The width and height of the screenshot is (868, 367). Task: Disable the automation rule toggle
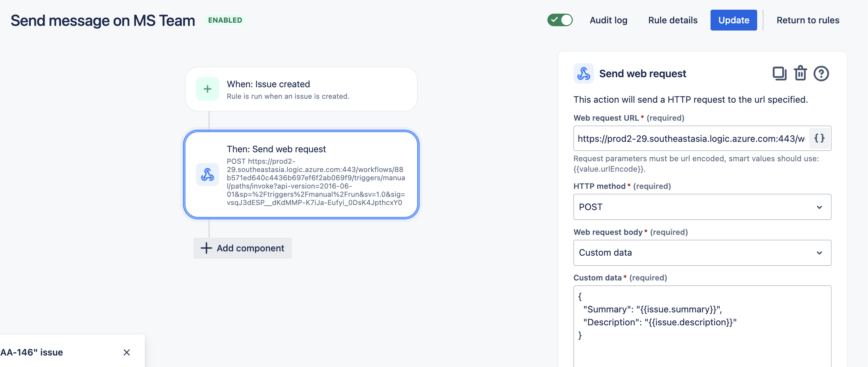click(x=560, y=20)
